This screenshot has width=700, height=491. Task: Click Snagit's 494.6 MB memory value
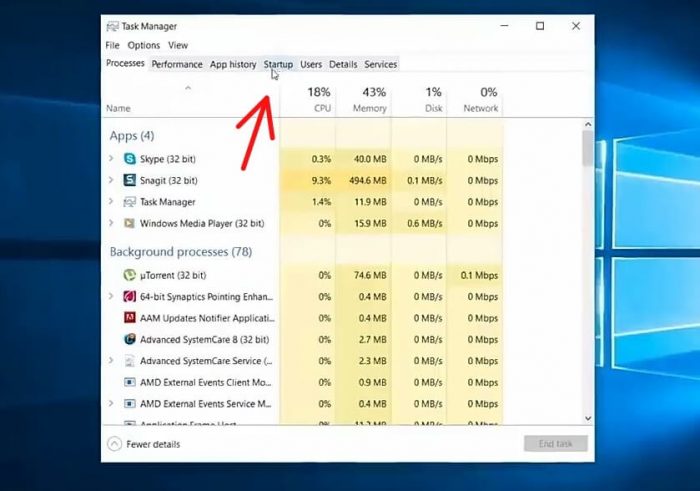[368, 180]
